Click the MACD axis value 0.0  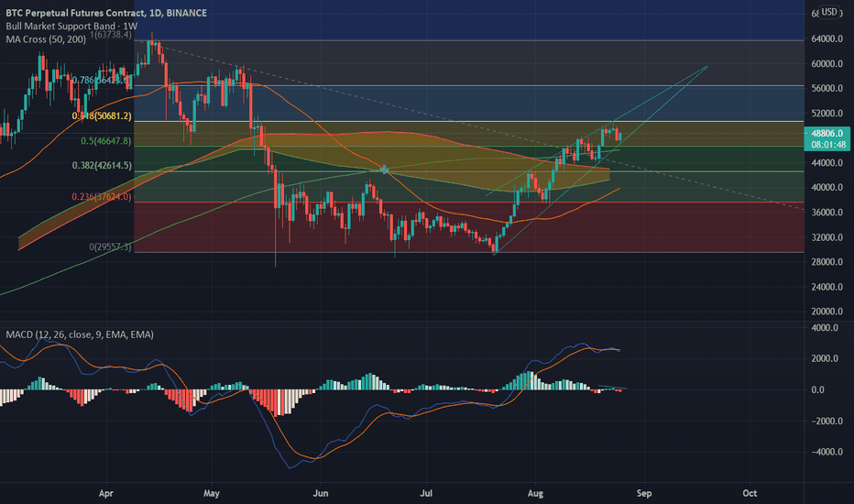818,390
